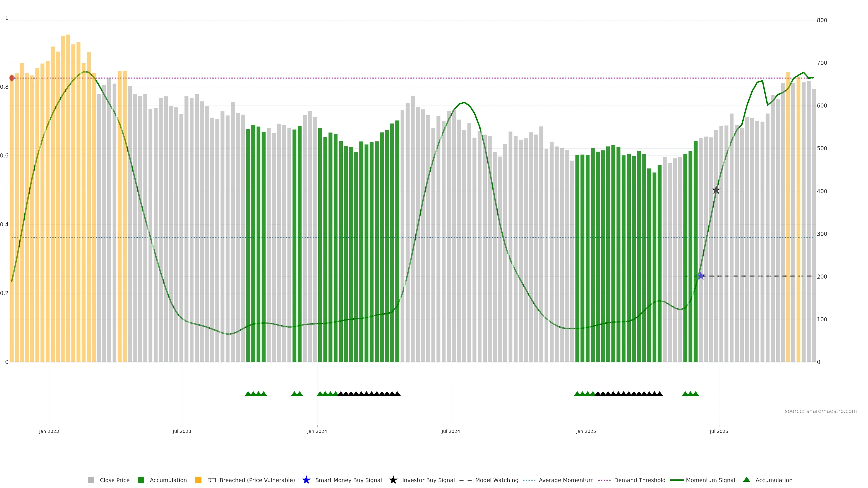Click the black Investor Buy star on chart
868x488 pixels.
coord(716,190)
